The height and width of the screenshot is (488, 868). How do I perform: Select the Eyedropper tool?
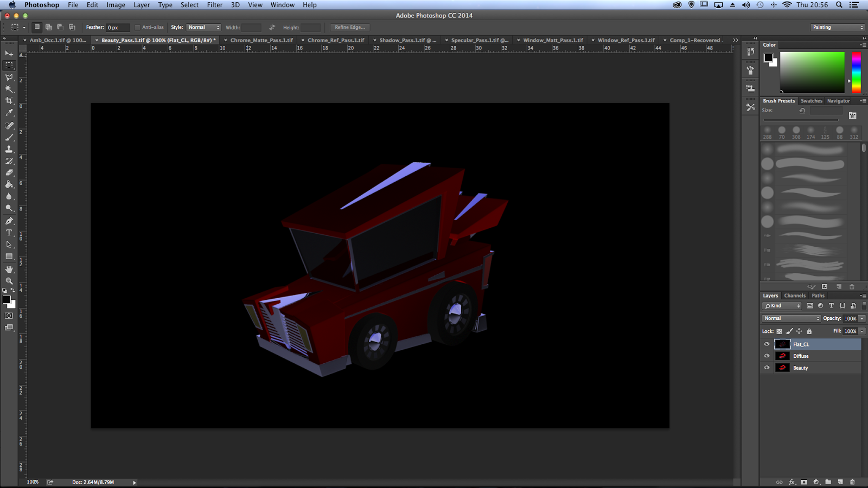pyautogui.click(x=9, y=113)
